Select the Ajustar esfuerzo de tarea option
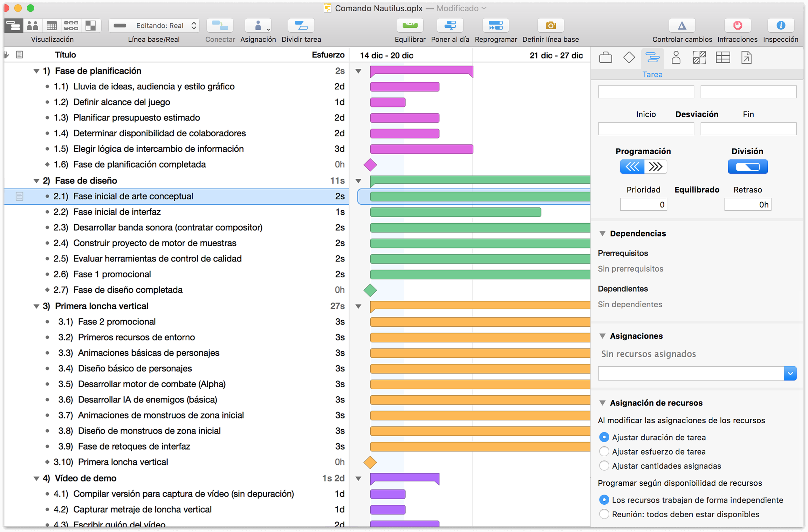 pos(604,451)
